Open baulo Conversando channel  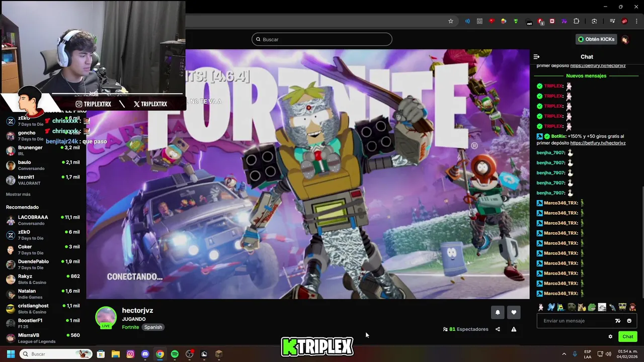coord(43,165)
